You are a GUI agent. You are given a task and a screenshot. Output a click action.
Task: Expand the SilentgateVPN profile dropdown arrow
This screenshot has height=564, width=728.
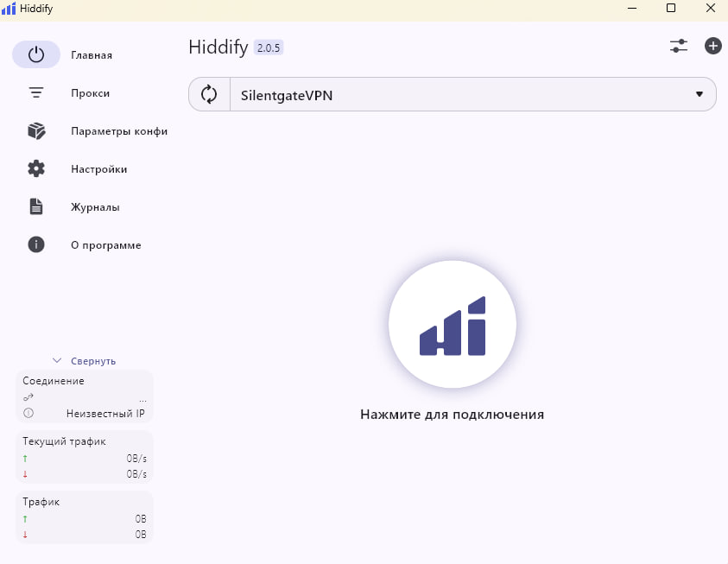coord(700,94)
